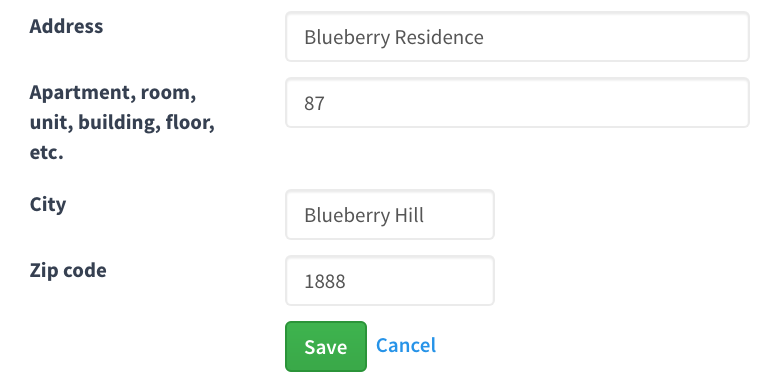Click the empty area of the Apartment field after 87
Image resolution: width=782 pixels, height=384 pixels.
coord(536,103)
